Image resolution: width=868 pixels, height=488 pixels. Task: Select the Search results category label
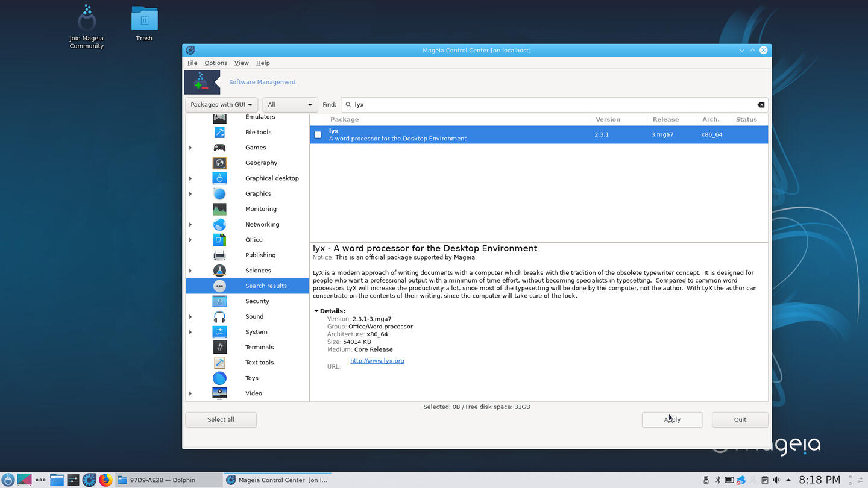point(266,286)
